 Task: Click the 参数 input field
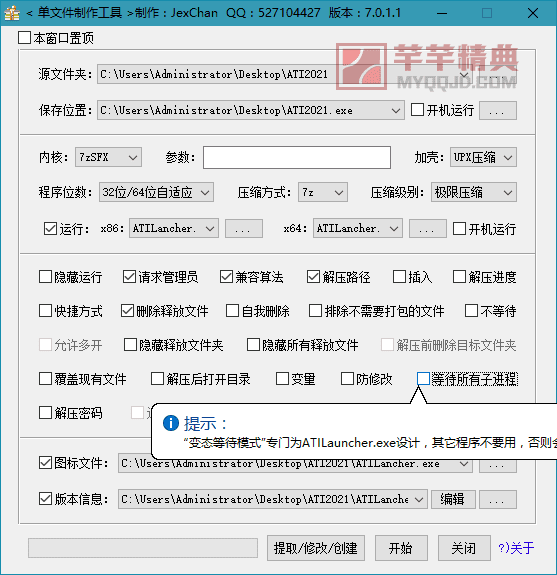tap(297, 157)
